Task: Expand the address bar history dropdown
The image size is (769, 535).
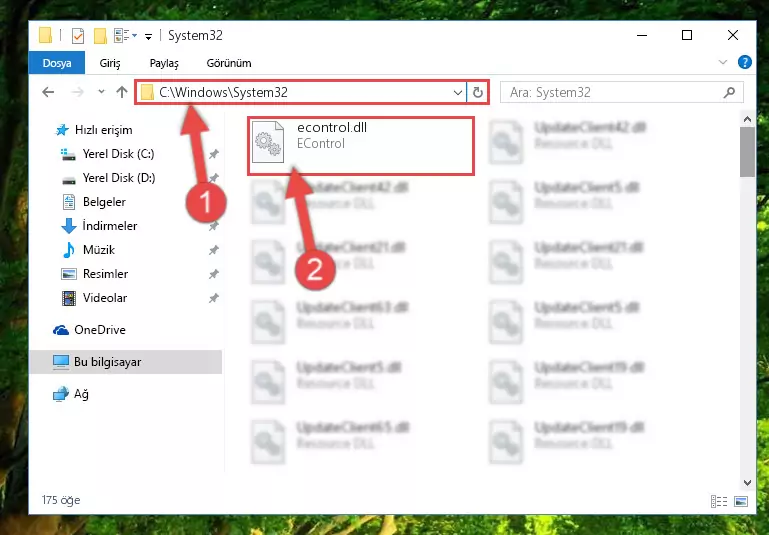Action: coord(458,92)
